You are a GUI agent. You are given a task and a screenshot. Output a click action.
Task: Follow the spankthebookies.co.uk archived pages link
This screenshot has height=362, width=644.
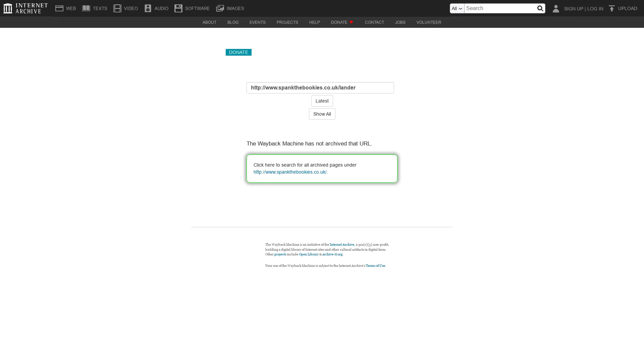(x=290, y=172)
